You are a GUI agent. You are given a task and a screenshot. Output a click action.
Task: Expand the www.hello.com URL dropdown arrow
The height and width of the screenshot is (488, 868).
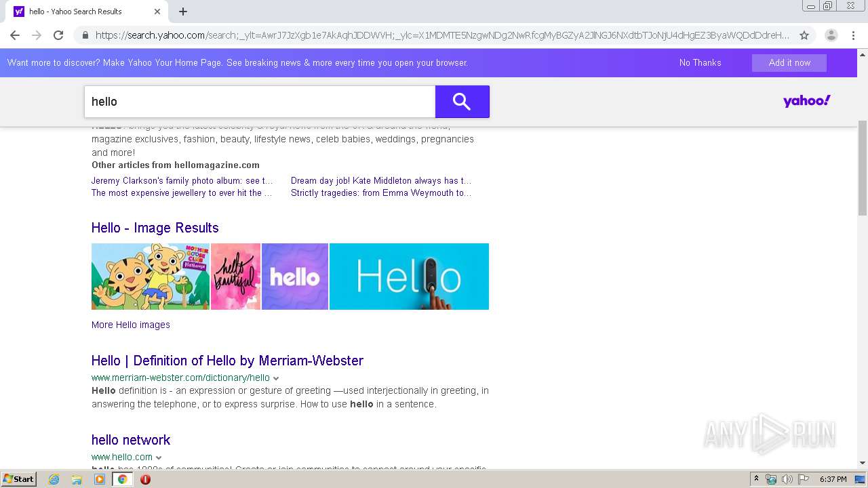[x=159, y=457]
